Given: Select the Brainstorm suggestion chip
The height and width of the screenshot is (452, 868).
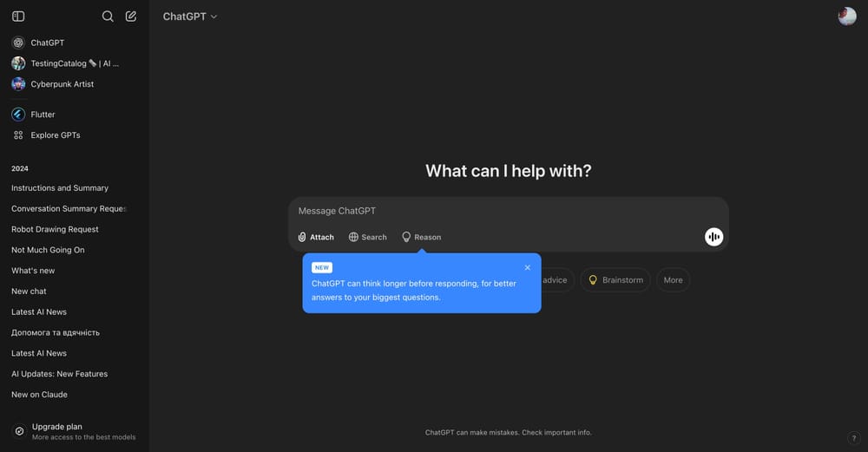Looking at the screenshot, I should point(615,280).
